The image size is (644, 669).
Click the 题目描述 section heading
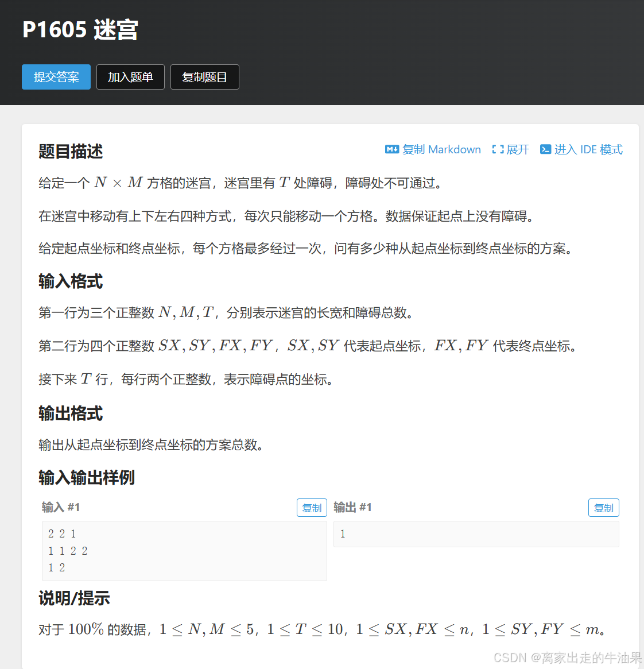point(70,152)
